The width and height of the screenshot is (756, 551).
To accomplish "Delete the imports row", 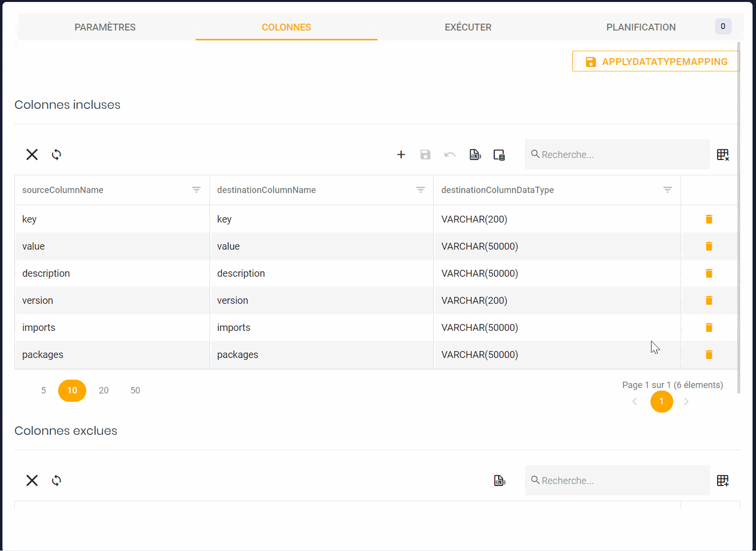I will coord(709,327).
